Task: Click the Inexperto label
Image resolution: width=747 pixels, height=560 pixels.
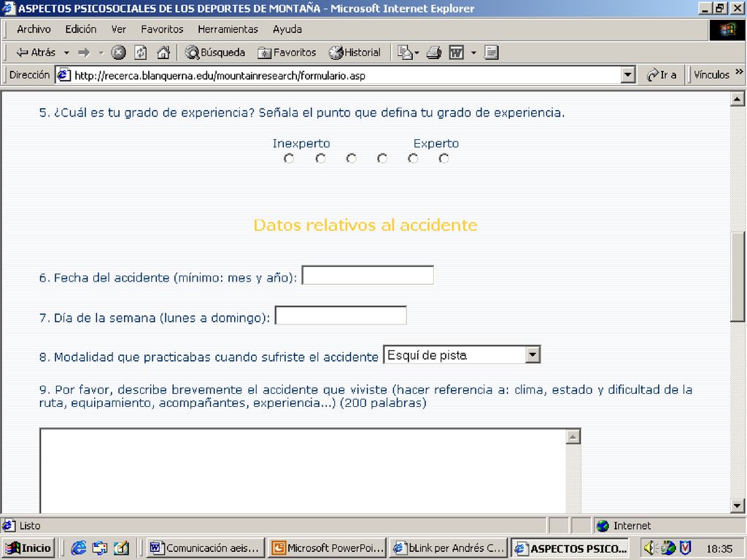Action: (301, 144)
